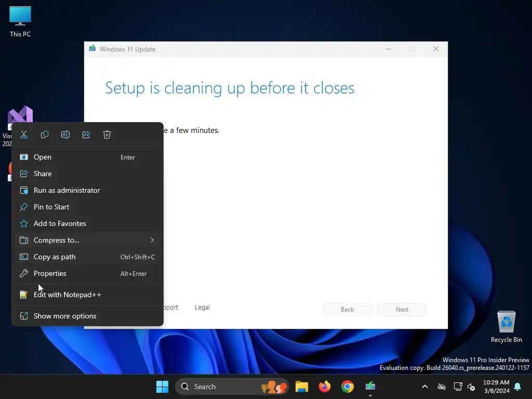
Task: Click the cloud sync tray icon
Action: click(x=442, y=387)
